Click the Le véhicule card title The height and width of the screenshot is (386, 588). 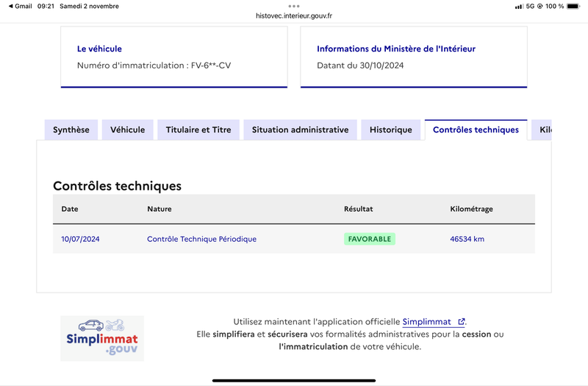pyautogui.click(x=99, y=49)
